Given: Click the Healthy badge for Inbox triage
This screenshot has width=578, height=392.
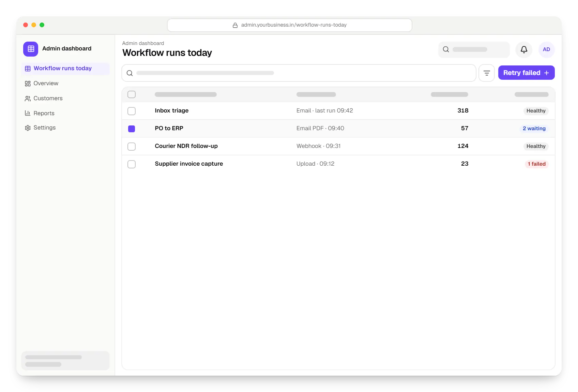Looking at the screenshot, I should tap(536, 111).
